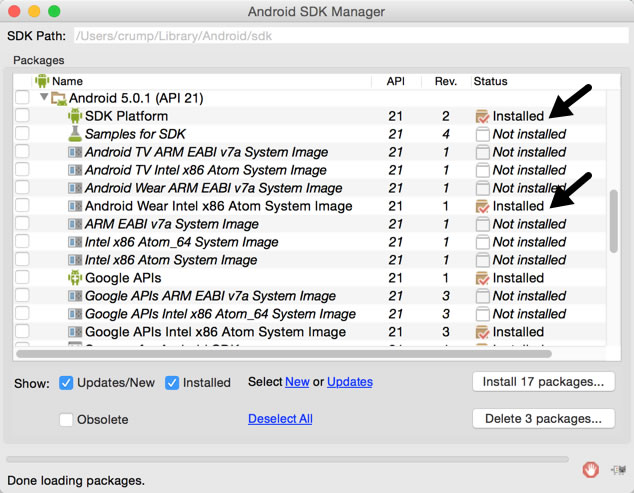Click the SDK Platform android icon
Screen dimensions: 634x493
[75, 116]
